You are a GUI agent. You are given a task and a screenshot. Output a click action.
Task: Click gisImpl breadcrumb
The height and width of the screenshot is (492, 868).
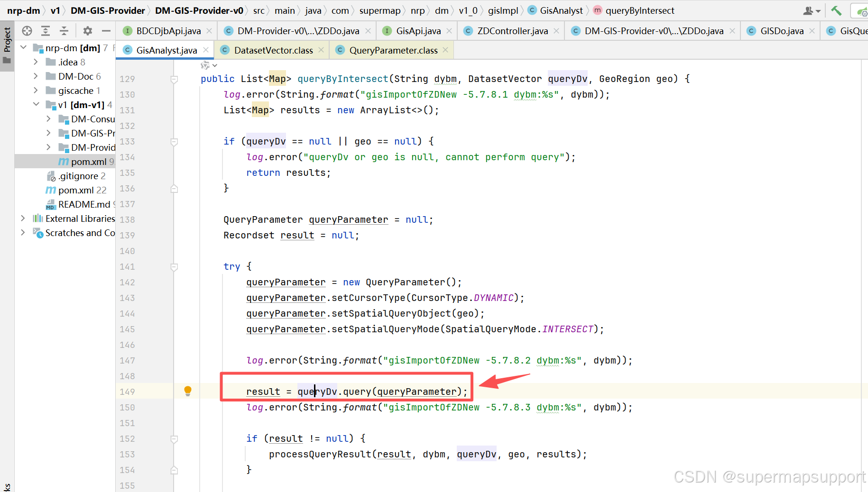pyautogui.click(x=503, y=10)
